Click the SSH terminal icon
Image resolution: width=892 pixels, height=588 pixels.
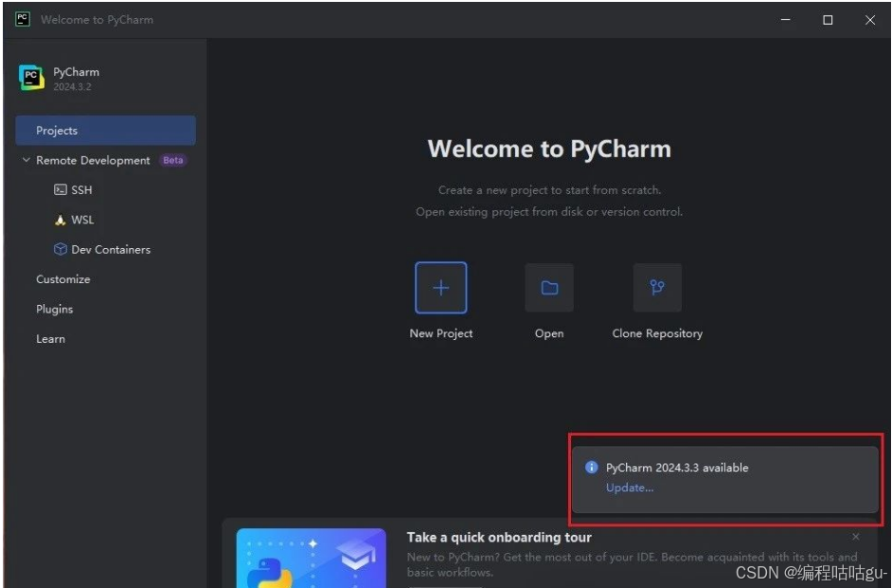[x=61, y=190]
